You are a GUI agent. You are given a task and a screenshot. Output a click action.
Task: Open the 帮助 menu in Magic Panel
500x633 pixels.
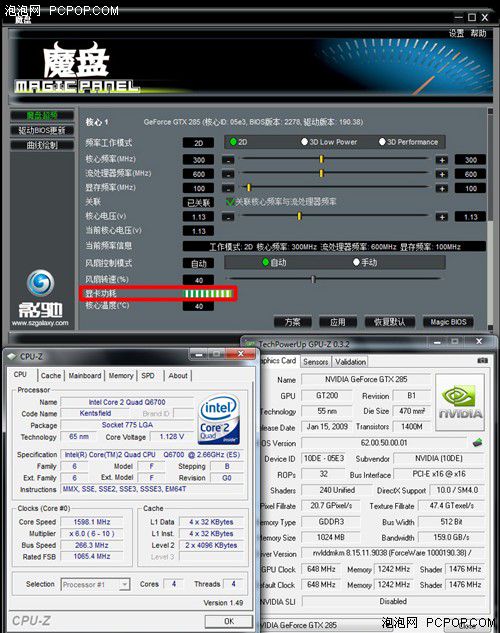point(478,33)
